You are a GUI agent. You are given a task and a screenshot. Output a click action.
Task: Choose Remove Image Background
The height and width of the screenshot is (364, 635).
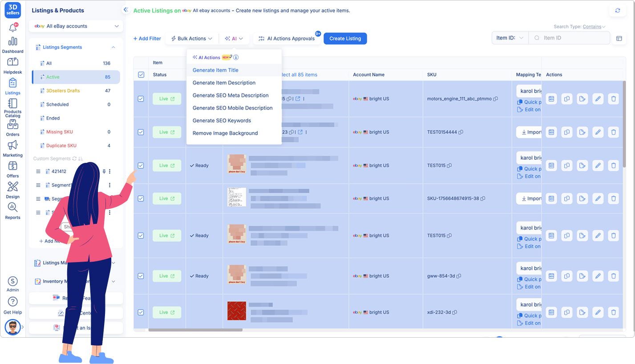tap(225, 133)
